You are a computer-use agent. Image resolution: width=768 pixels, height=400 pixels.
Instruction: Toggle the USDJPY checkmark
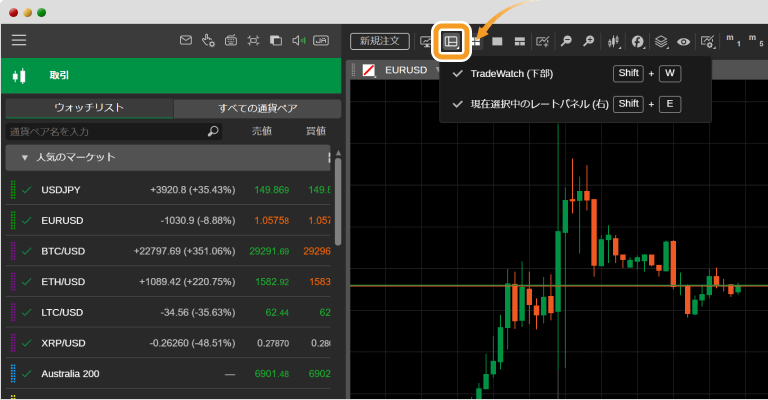[26, 190]
